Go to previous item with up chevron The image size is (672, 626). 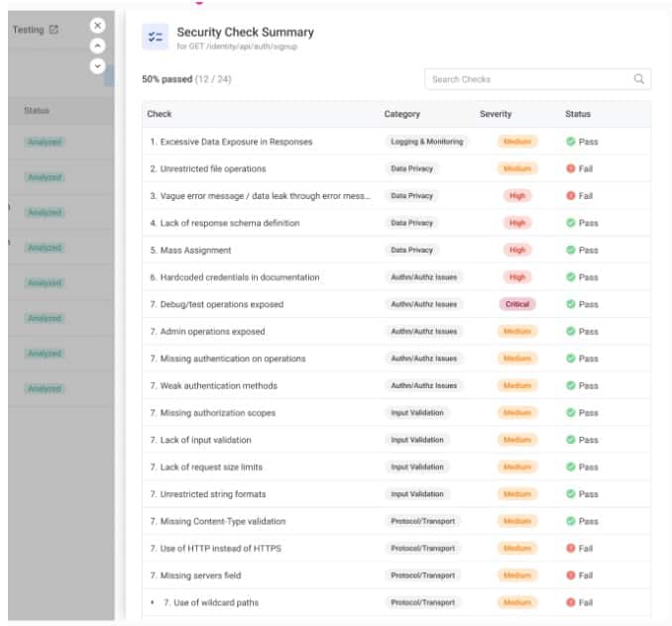97,46
